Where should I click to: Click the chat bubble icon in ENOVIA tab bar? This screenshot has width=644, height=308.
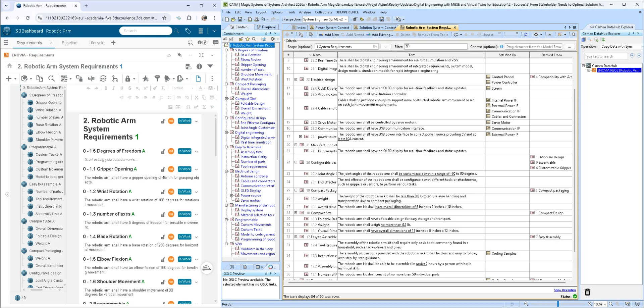(215, 43)
